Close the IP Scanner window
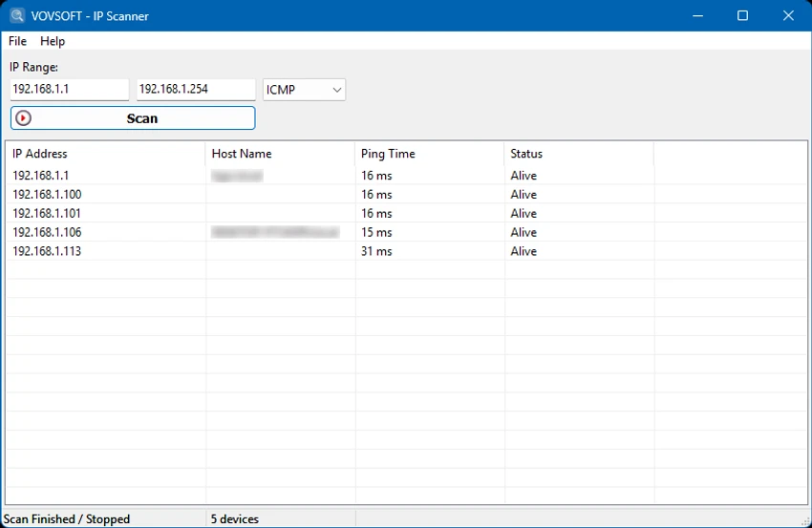The width and height of the screenshot is (812, 528). (x=788, y=15)
